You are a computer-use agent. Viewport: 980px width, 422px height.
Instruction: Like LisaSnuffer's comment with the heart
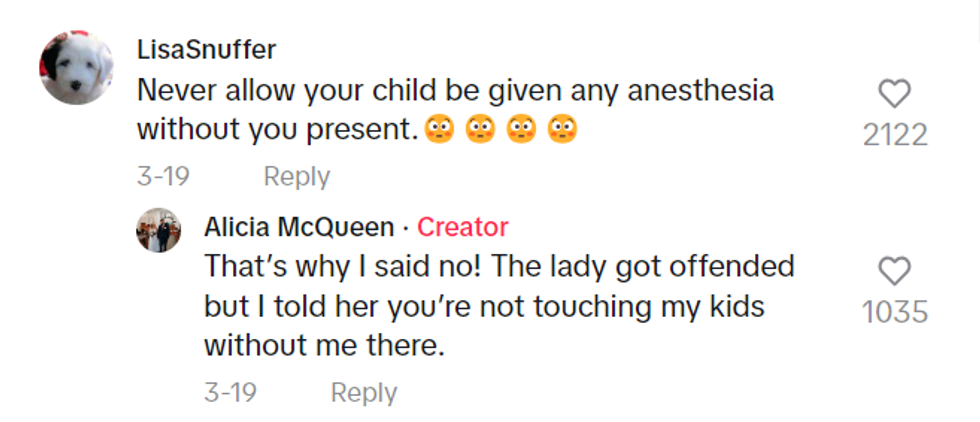(894, 94)
